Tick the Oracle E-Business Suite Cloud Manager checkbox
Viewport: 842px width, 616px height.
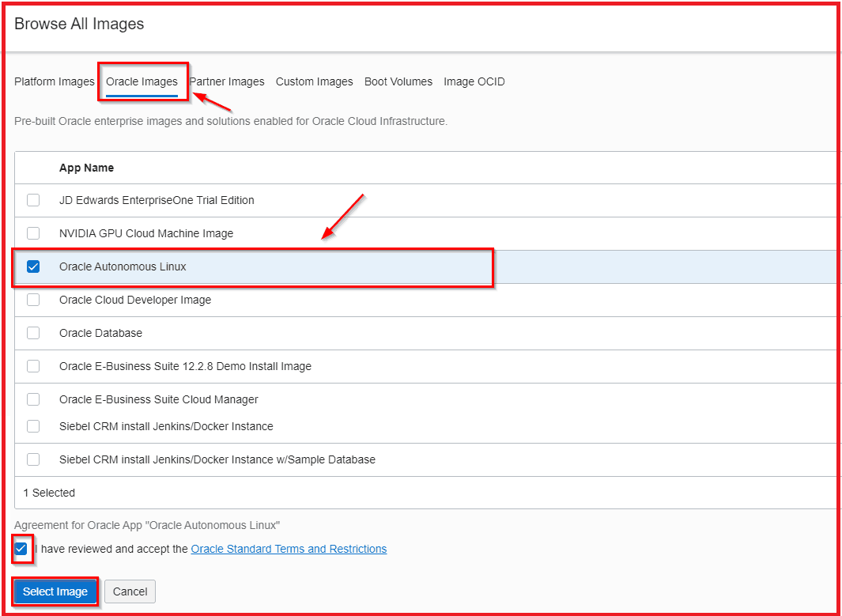pos(33,399)
